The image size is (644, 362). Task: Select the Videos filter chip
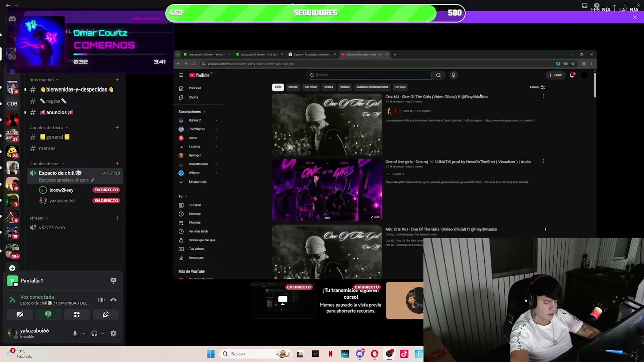point(345,87)
